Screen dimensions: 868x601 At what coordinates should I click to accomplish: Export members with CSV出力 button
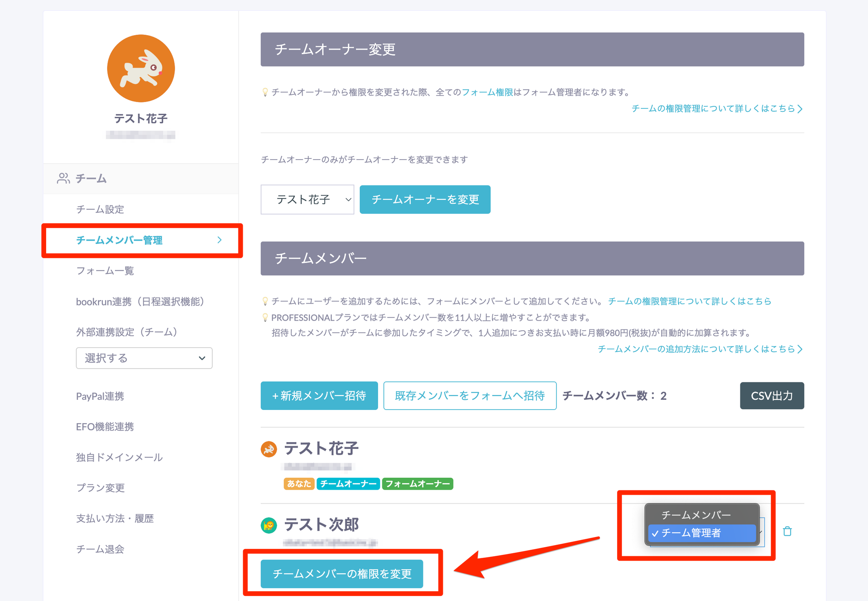(772, 396)
